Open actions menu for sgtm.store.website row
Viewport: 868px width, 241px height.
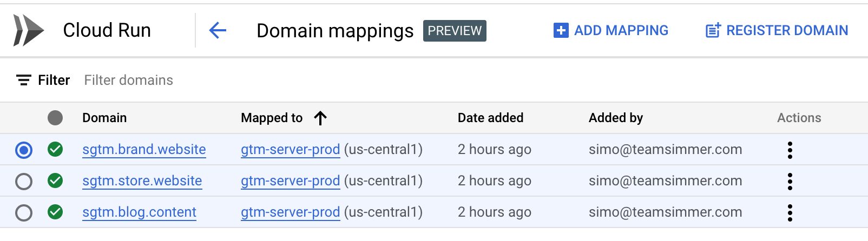790,181
